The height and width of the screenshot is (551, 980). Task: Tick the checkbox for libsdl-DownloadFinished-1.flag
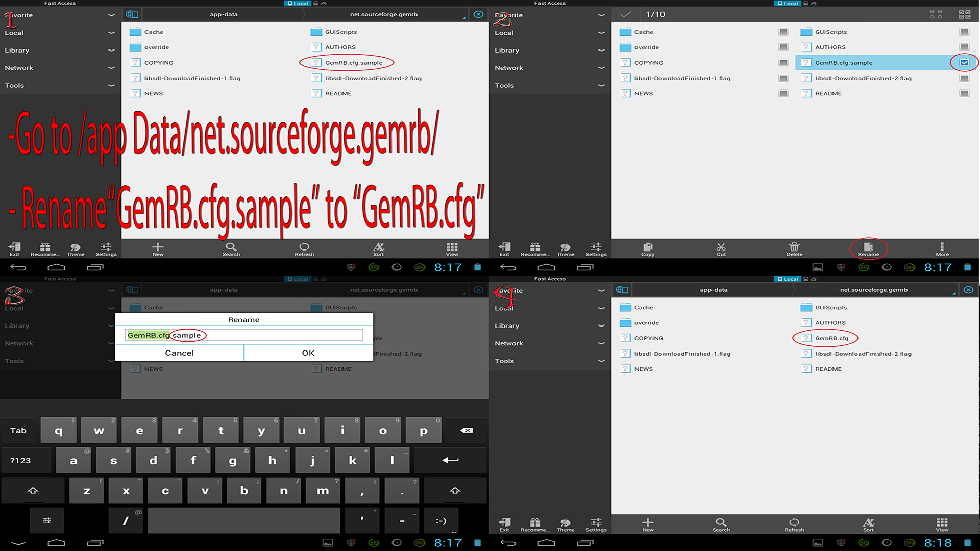click(x=783, y=78)
